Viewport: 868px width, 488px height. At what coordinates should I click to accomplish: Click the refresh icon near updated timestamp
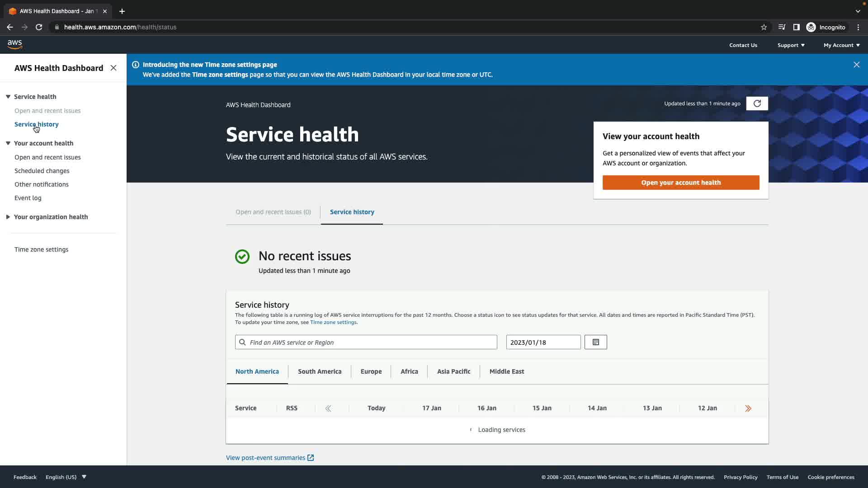click(757, 103)
